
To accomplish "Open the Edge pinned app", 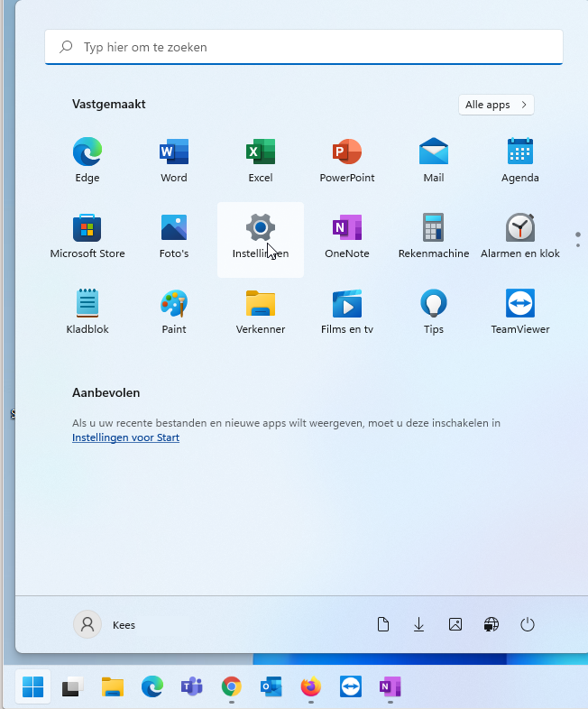I will (x=87, y=160).
